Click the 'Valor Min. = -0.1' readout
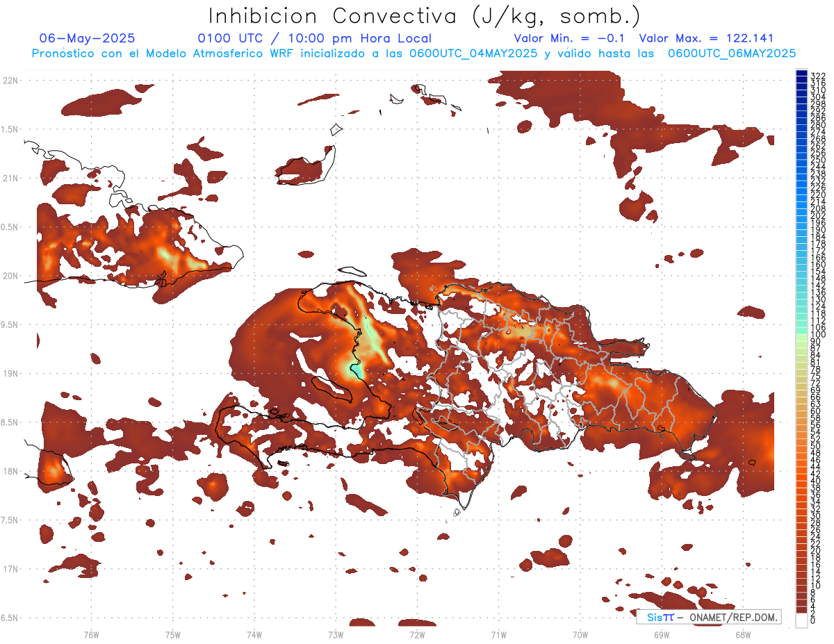Screen dimensions: 834x644 (571, 39)
